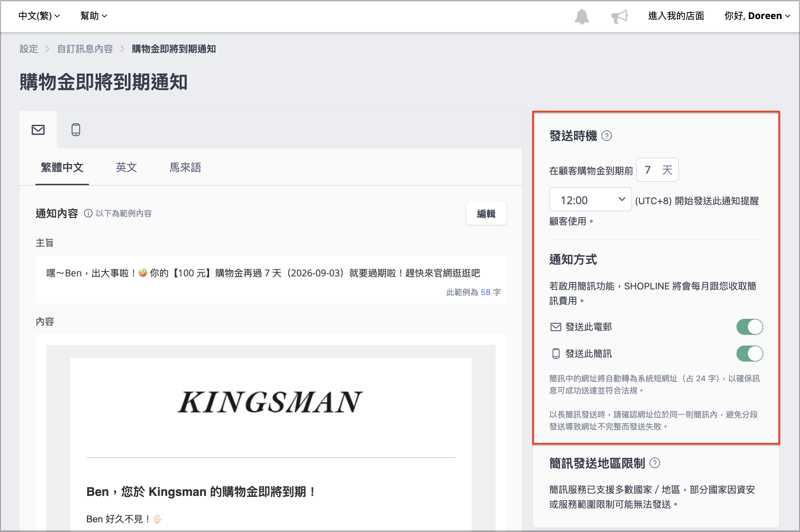Toggle the 發送此簡訊 switch
The width and height of the screenshot is (800, 532).
[749, 354]
